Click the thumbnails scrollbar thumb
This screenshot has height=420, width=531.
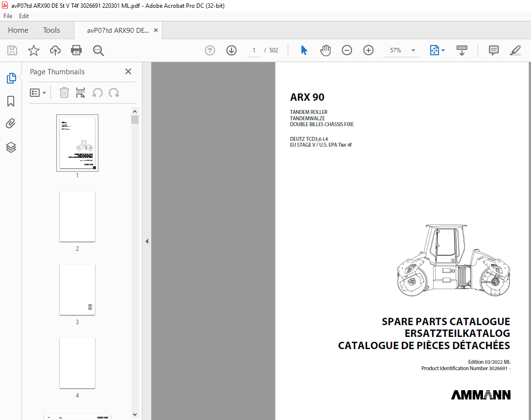click(x=135, y=120)
